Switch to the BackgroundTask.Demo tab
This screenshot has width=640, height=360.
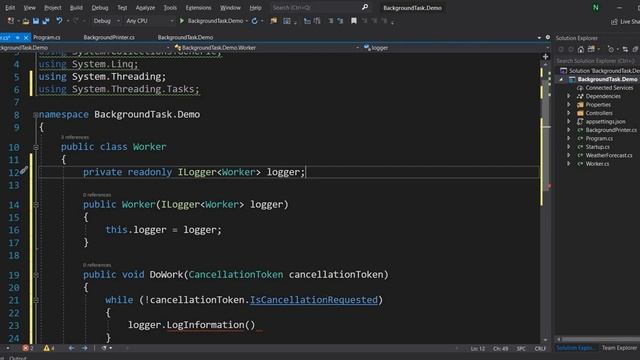point(185,38)
